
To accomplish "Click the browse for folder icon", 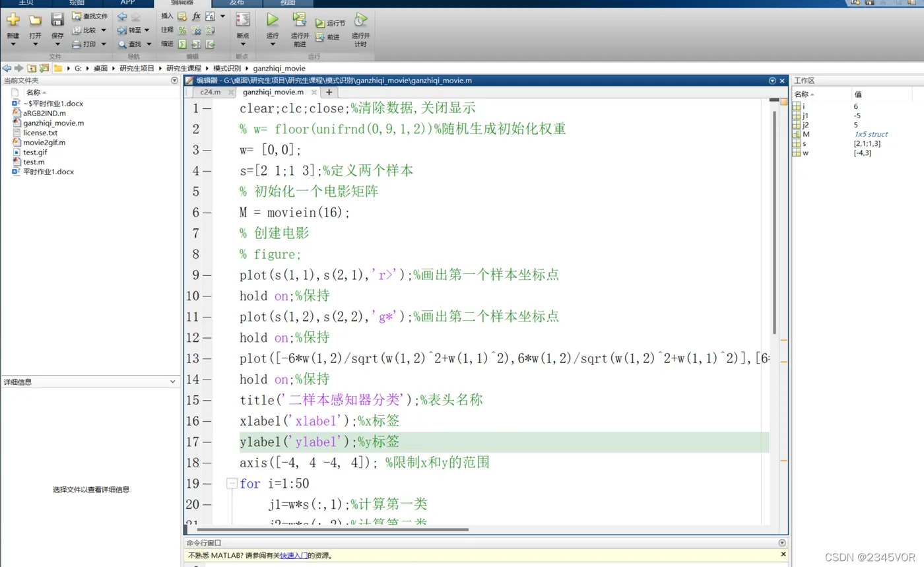I will (x=44, y=68).
